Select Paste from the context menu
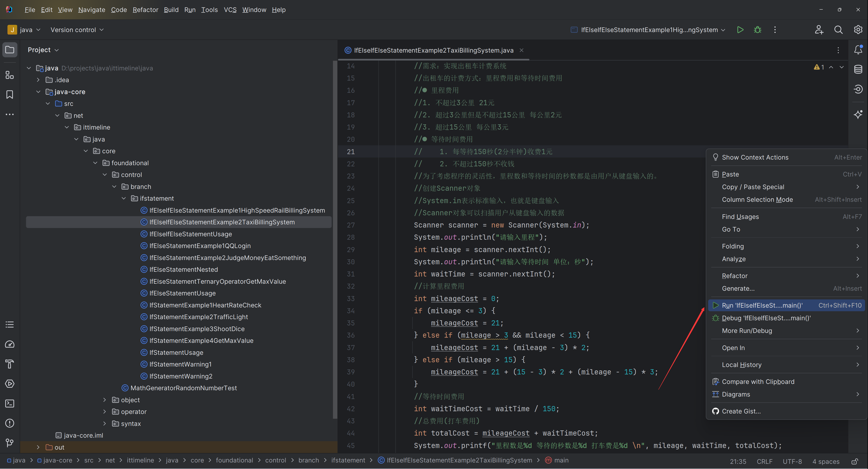This screenshot has height=469, width=868. tap(786, 174)
